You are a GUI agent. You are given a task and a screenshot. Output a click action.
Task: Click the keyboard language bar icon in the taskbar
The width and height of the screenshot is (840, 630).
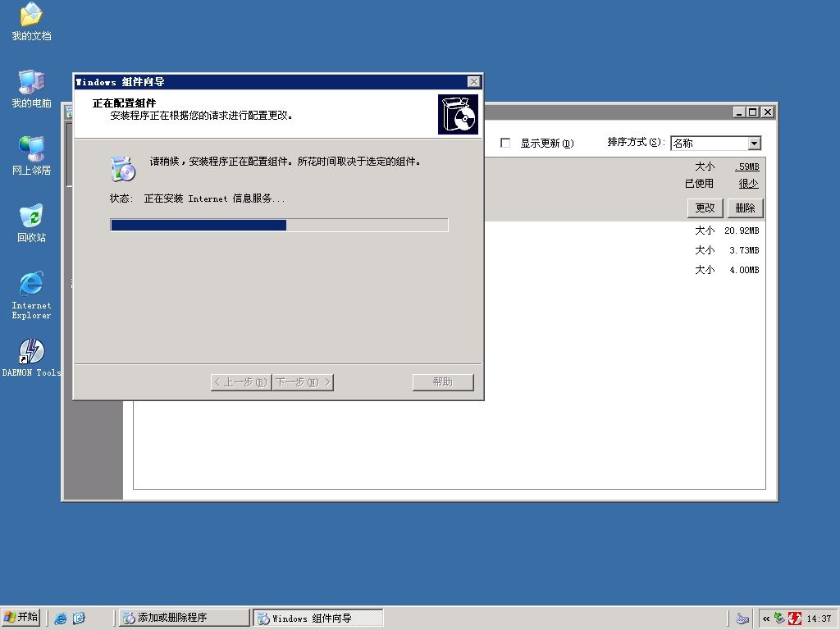pos(742,619)
